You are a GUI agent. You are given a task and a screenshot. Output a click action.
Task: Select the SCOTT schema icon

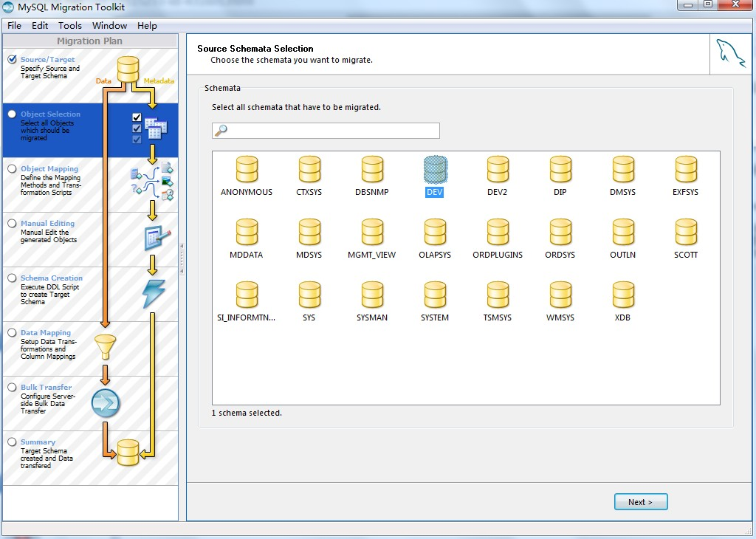point(686,232)
